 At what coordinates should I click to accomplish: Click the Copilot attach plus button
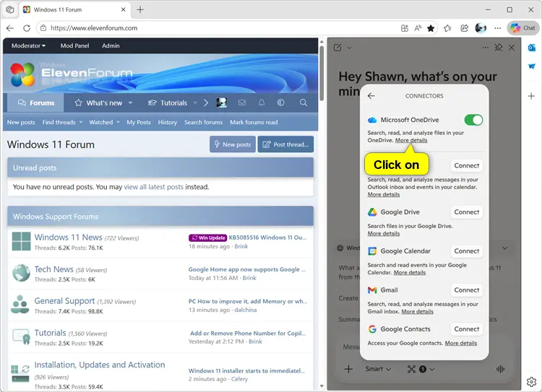348,369
